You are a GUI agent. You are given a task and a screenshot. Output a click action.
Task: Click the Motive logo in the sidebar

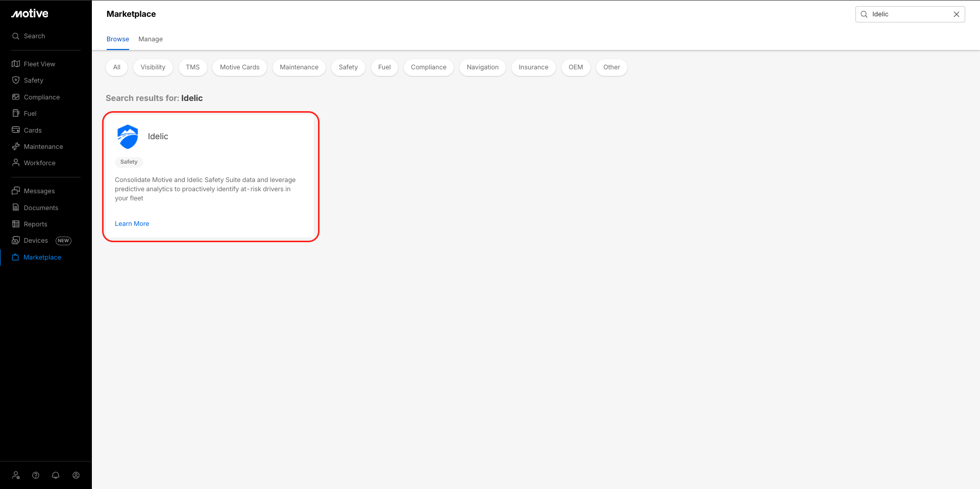(30, 14)
